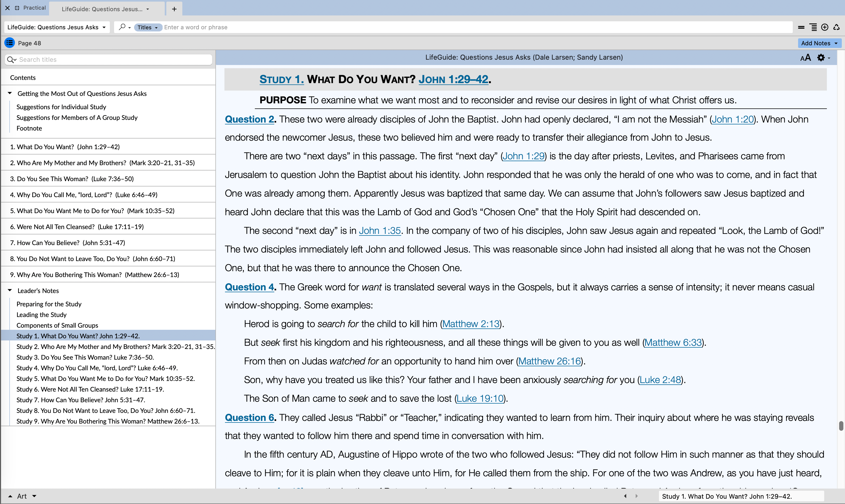
Task: Open the Titles search scope dropdown
Action: (147, 27)
